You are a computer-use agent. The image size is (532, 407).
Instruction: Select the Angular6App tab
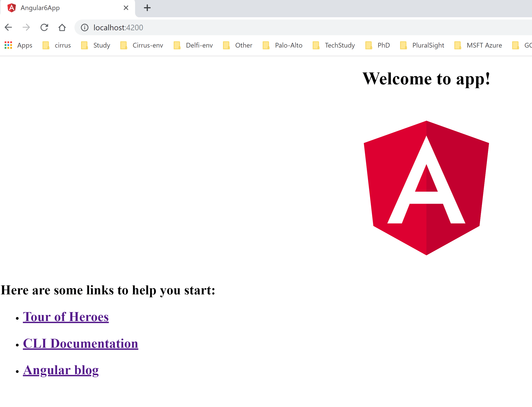[67, 8]
